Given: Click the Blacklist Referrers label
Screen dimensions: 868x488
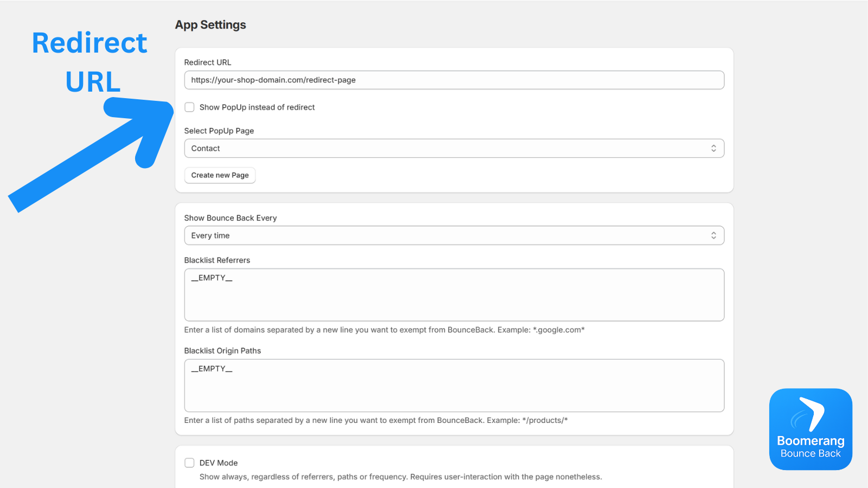Looking at the screenshot, I should [217, 260].
